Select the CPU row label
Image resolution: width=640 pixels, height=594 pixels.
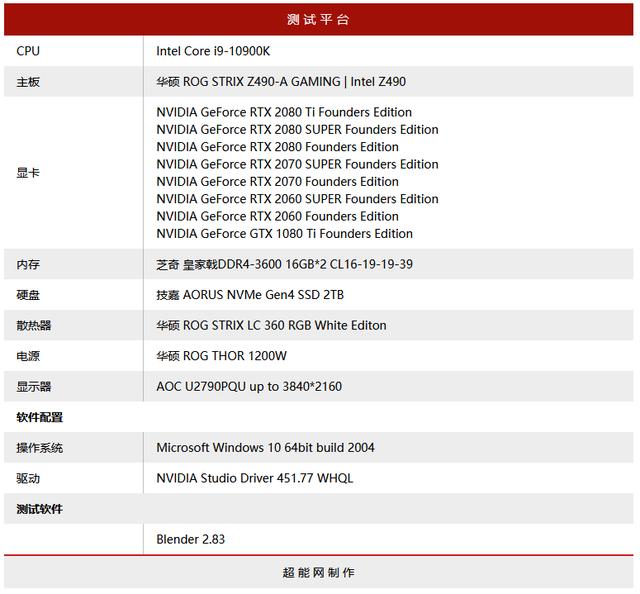point(28,51)
